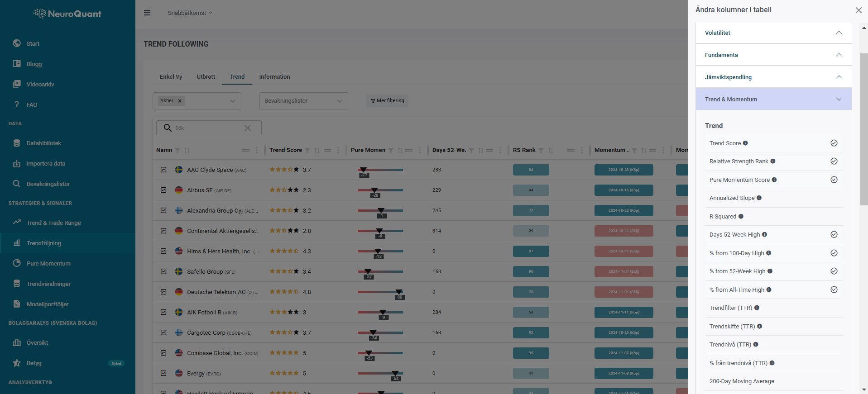Collapse the Trend & Momentum section
The image size is (868, 394).
(x=839, y=99)
